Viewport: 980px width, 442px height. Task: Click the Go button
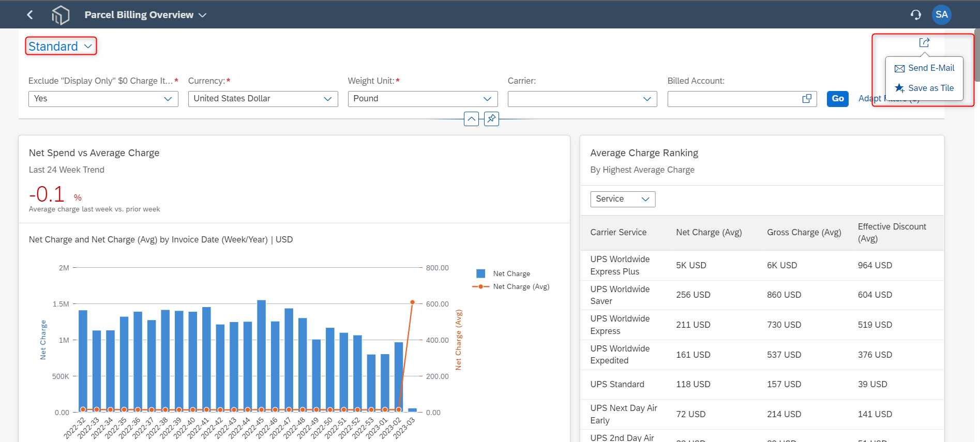point(837,99)
